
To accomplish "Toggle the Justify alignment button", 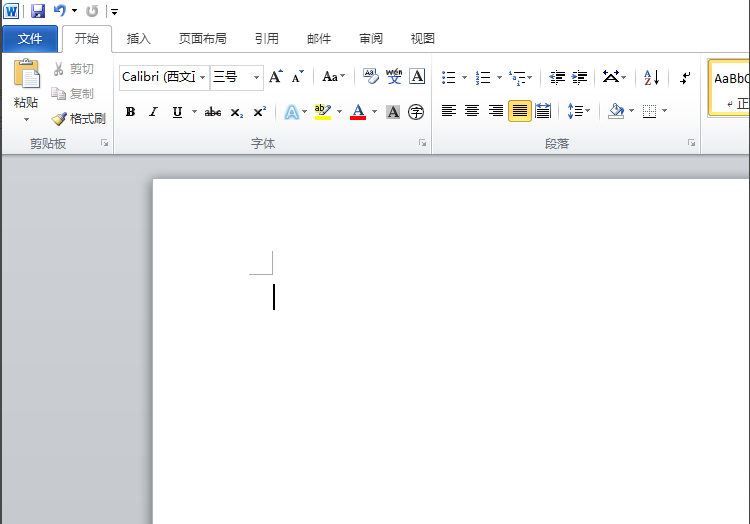I will [519, 111].
